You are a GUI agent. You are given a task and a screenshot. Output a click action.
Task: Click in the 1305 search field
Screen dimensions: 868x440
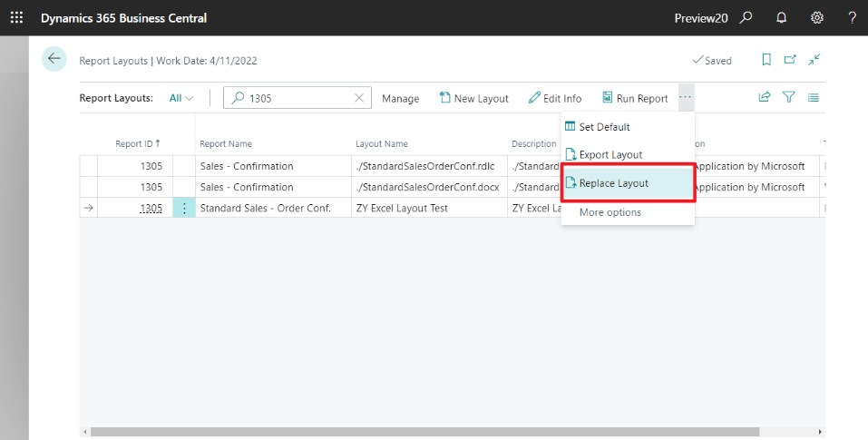point(297,98)
